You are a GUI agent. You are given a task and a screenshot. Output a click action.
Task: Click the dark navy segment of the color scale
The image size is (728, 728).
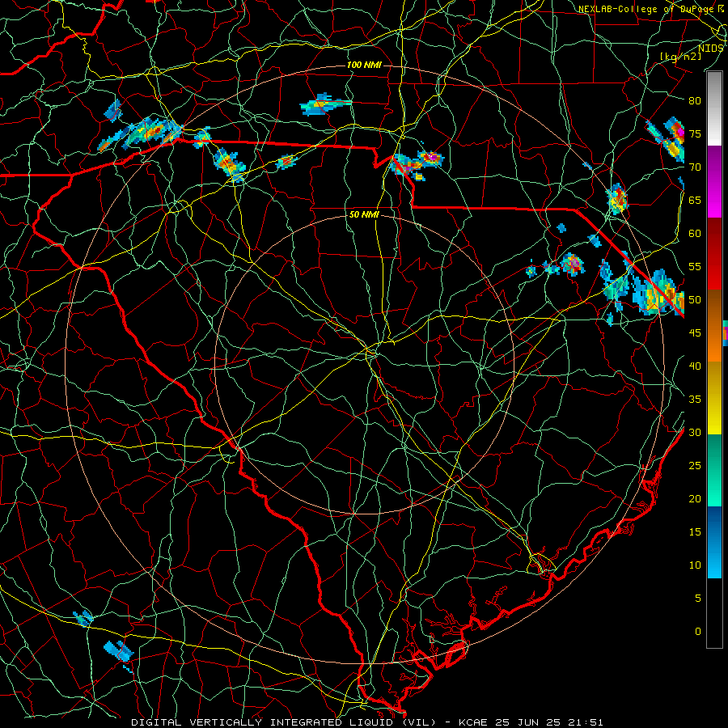pos(714,523)
